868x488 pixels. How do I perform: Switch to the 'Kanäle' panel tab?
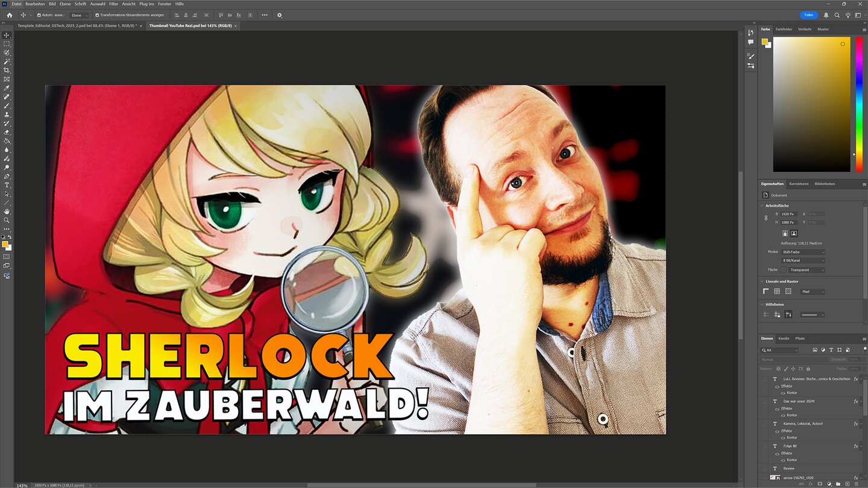click(784, 339)
